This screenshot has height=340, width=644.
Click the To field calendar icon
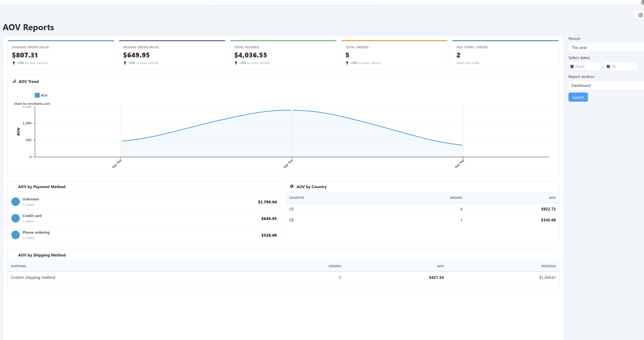tap(608, 66)
